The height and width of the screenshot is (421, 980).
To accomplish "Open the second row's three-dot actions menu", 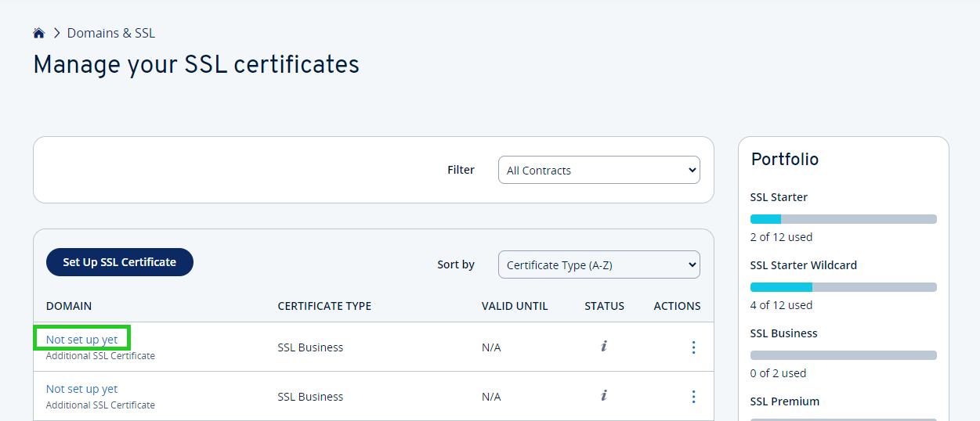I will (693, 396).
